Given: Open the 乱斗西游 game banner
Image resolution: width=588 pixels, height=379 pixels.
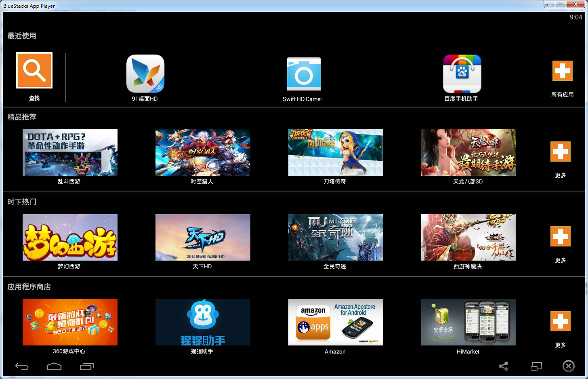Looking at the screenshot, I should [70, 152].
